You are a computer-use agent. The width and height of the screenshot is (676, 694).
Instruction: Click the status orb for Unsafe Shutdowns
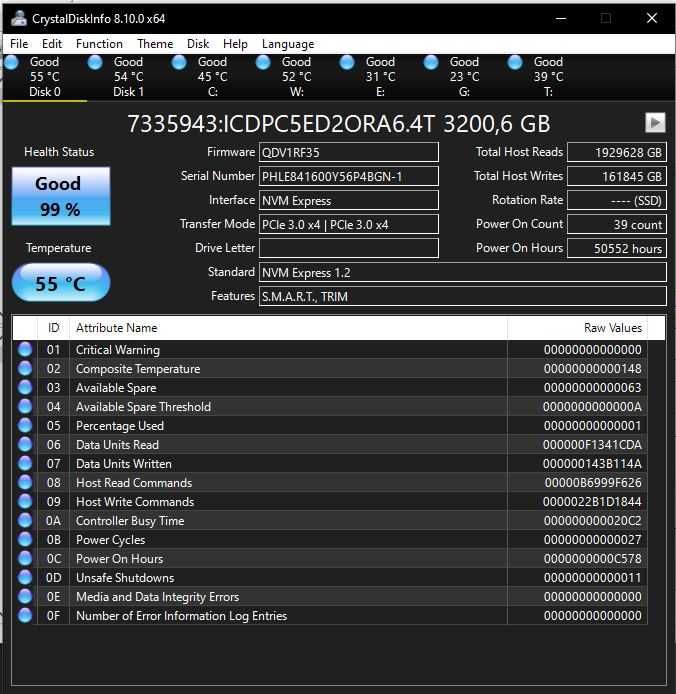[25, 578]
